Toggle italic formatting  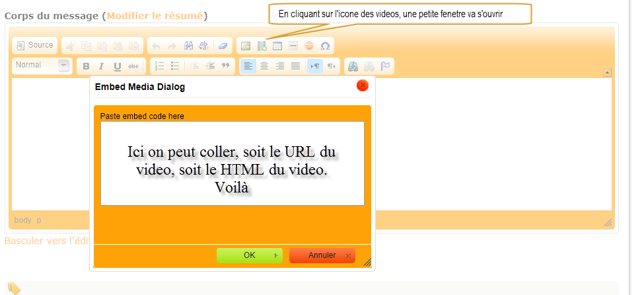[102, 66]
